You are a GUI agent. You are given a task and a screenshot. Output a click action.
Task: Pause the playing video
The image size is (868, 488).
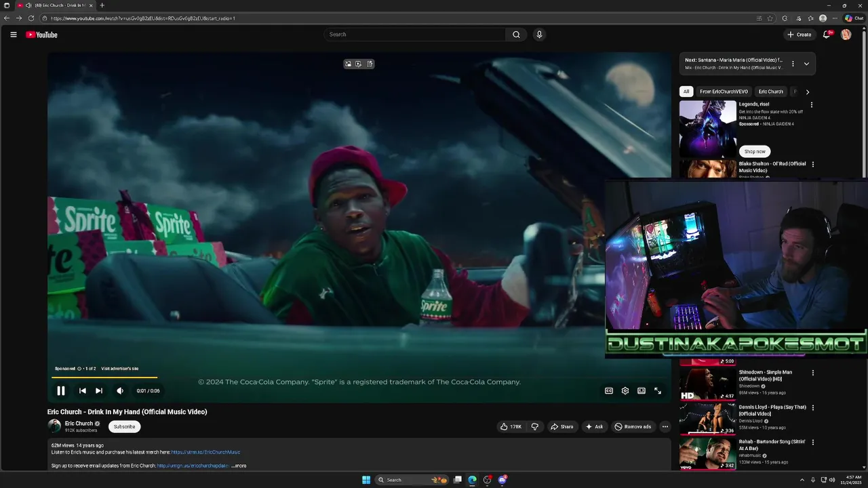click(x=61, y=390)
